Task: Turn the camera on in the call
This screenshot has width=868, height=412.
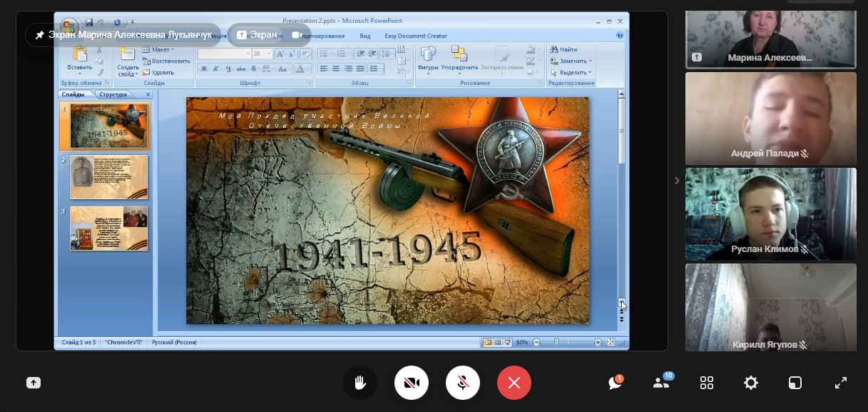Action: [412, 383]
